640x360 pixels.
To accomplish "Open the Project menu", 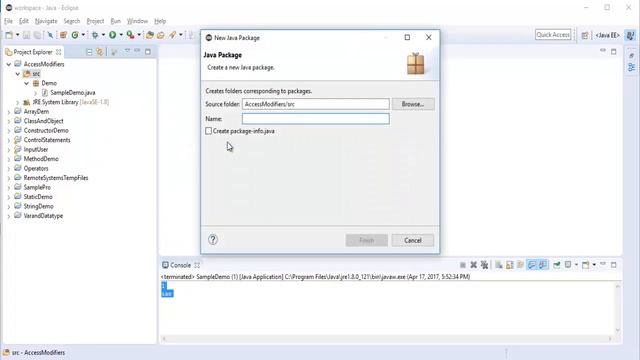I will [x=95, y=21].
